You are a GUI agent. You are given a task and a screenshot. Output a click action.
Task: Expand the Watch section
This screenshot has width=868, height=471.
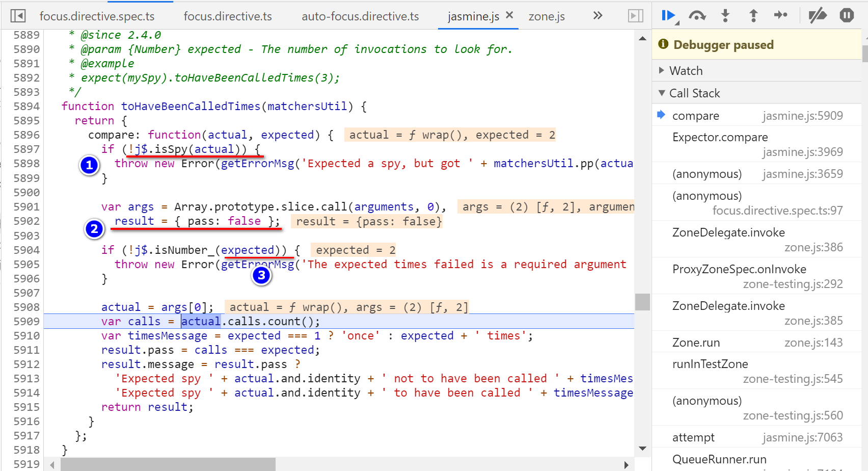pos(756,70)
